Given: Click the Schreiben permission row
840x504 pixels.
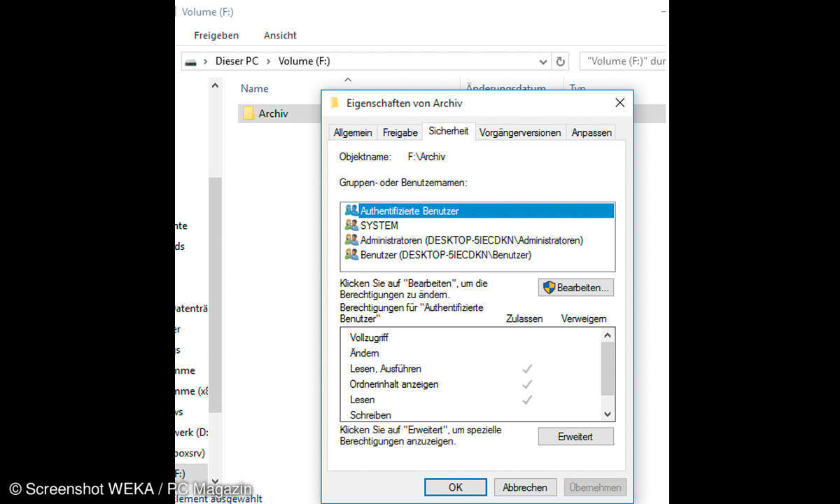Looking at the screenshot, I should pos(471,414).
